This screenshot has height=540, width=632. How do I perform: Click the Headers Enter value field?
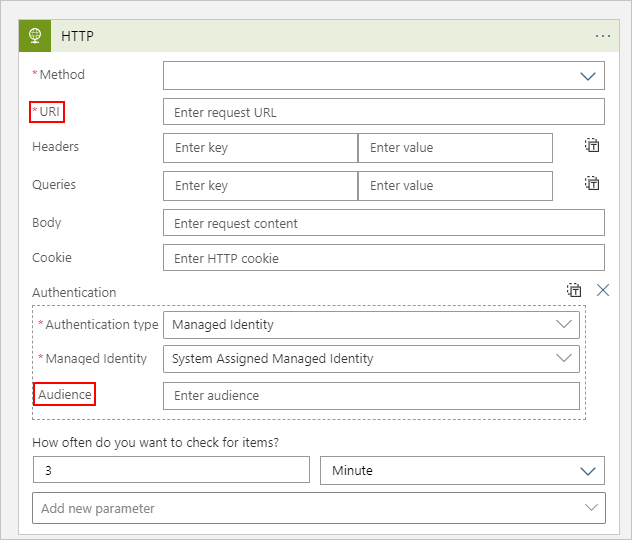[x=455, y=148]
